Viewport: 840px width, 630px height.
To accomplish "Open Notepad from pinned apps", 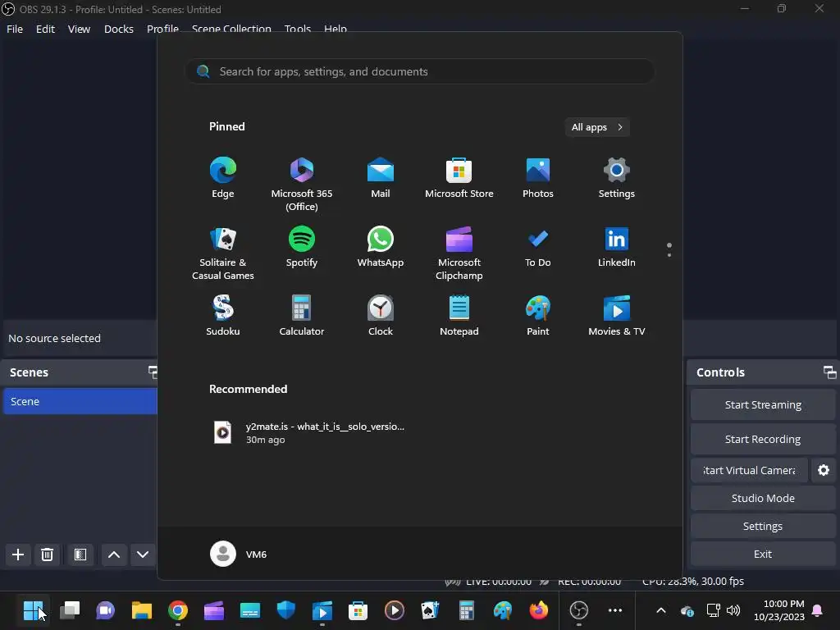I will 459,316.
